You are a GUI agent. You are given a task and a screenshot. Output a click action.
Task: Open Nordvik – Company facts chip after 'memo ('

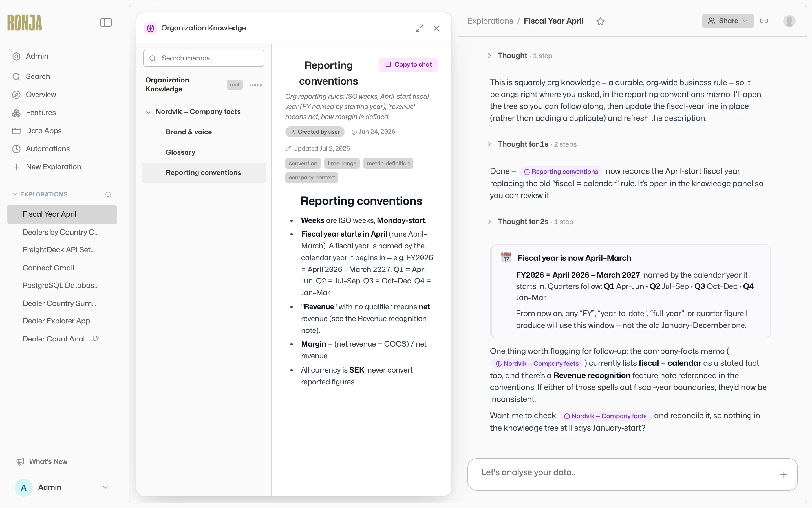click(x=537, y=364)
